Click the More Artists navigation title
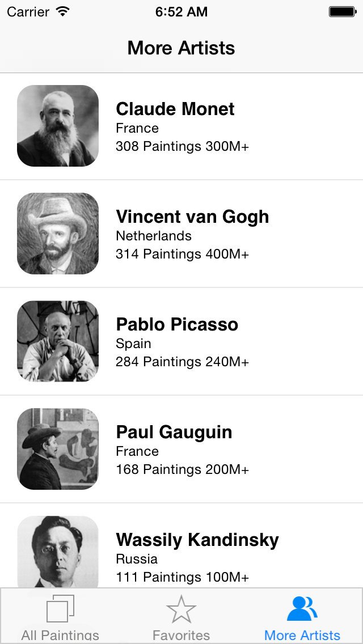 click(181, 48)
